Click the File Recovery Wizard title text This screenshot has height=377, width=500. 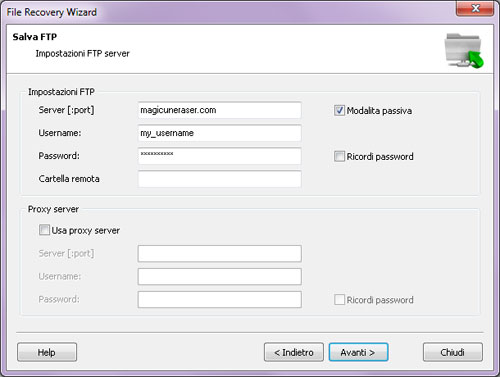coord(52,12)
